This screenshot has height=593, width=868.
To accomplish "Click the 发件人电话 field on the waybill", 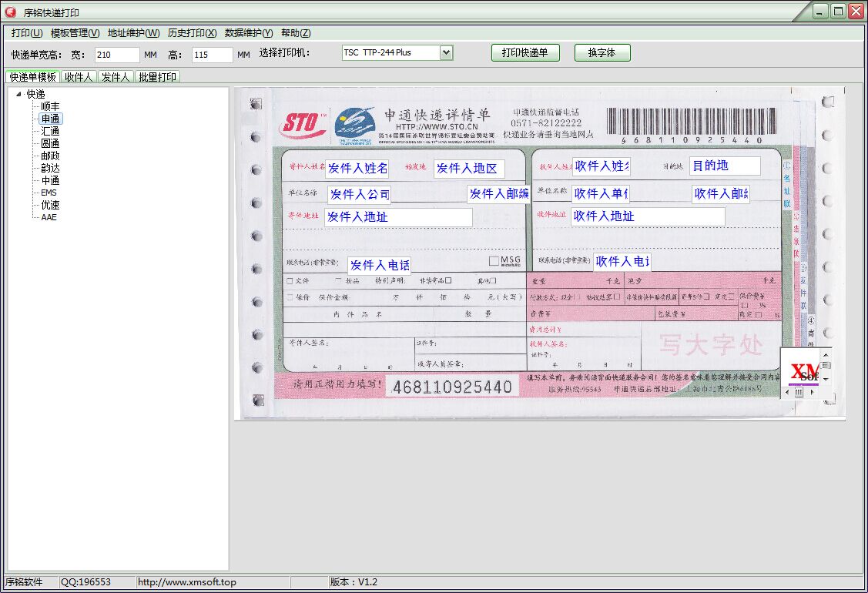I will (x=380, y=265).
